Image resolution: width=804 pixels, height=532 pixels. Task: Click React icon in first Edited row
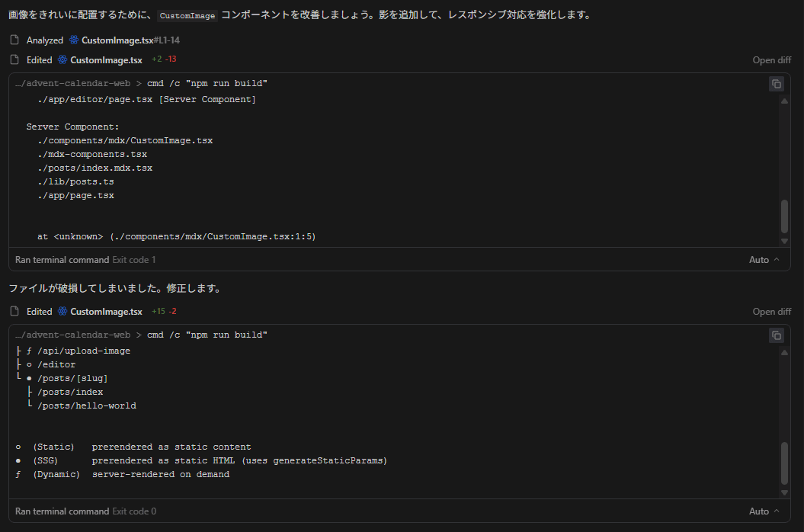tap(62, 60)
